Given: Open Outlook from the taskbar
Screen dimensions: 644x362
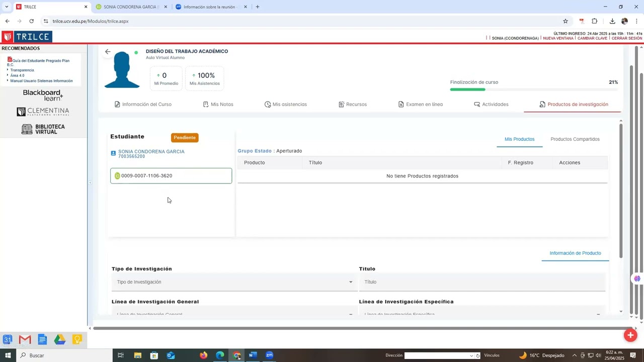Looking at the screenshot, I should [x=171, y=355].
